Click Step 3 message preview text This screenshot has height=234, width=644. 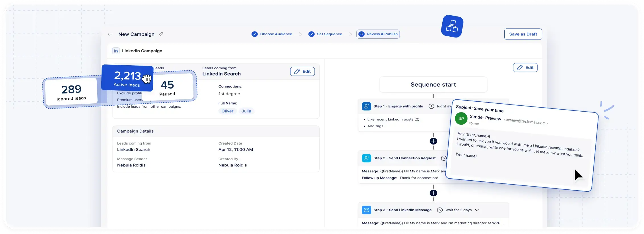tap(432, 223)
